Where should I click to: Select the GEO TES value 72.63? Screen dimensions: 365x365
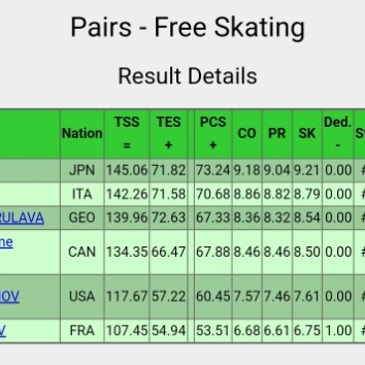click(x=169, y=218)
